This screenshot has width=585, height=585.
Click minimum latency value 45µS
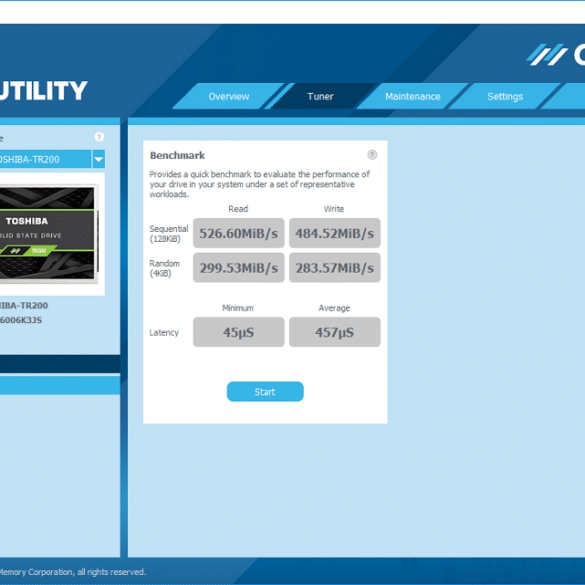[x=238, y=332]
